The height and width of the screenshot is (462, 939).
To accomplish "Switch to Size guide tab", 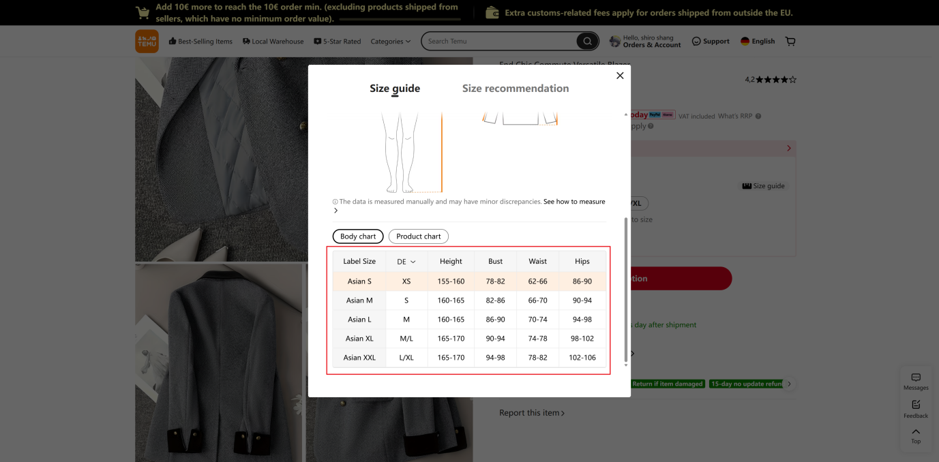I will tap(395, 89).
